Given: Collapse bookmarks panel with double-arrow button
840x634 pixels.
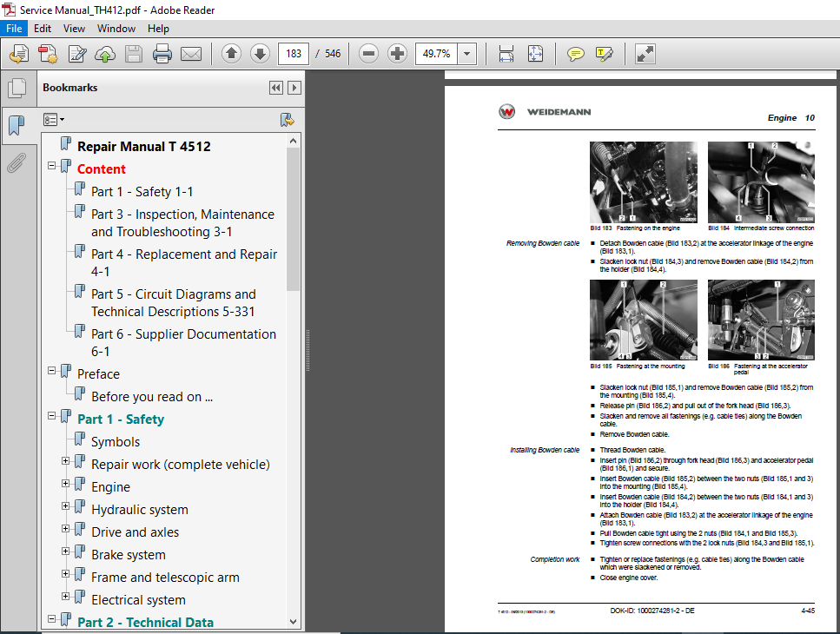Looking at the screenshot, I should pyautogui.click(x=276, y=88).
